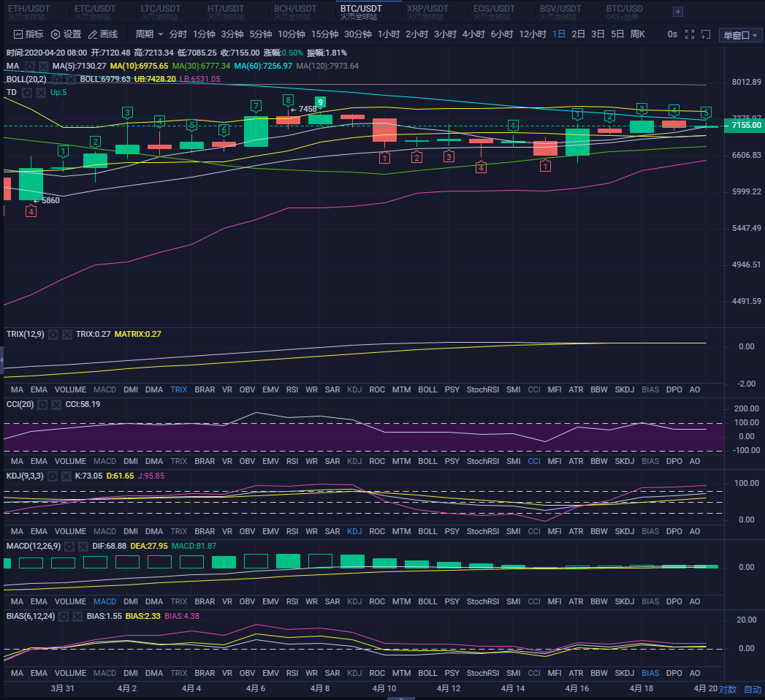Open settings gear for the TRIX indicator

[53, 334]
